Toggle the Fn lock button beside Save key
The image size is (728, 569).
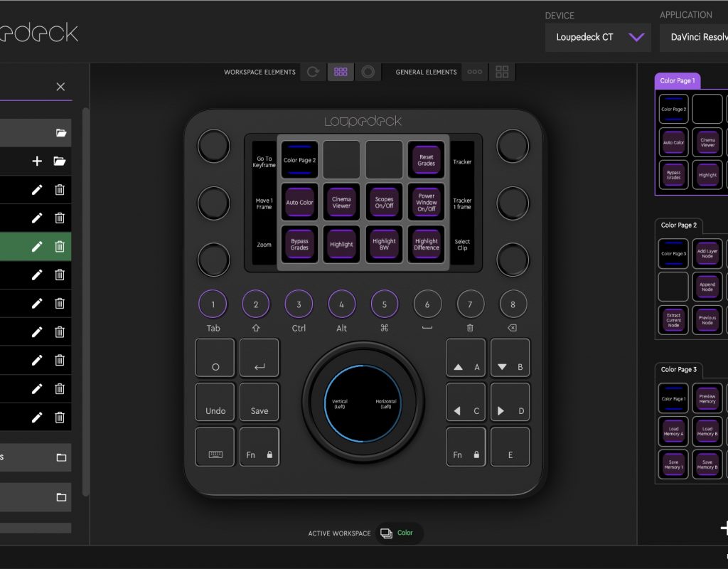click(x=259, y=447)
